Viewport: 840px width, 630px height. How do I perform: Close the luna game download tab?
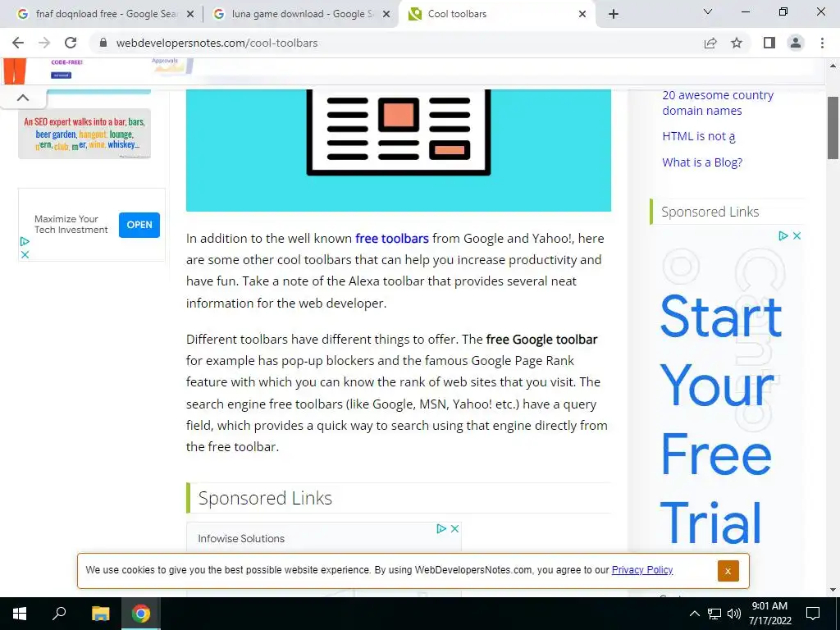coord(386,15)
